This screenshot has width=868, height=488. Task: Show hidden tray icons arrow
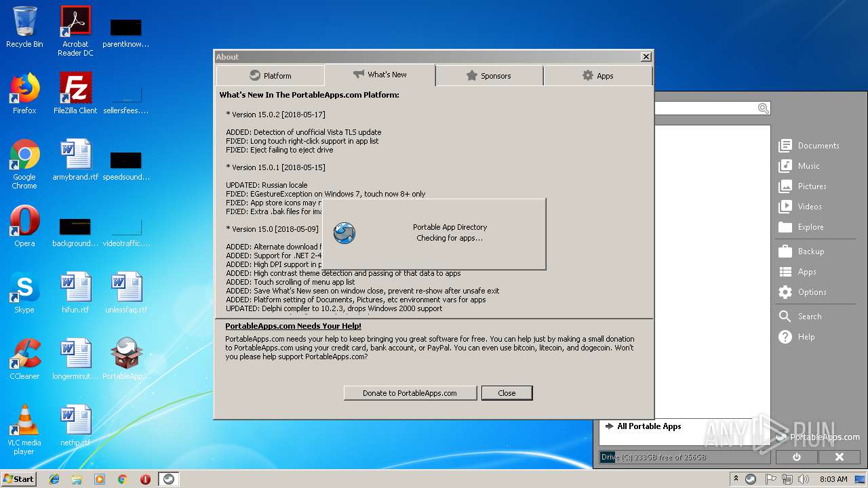pos(736,479)
